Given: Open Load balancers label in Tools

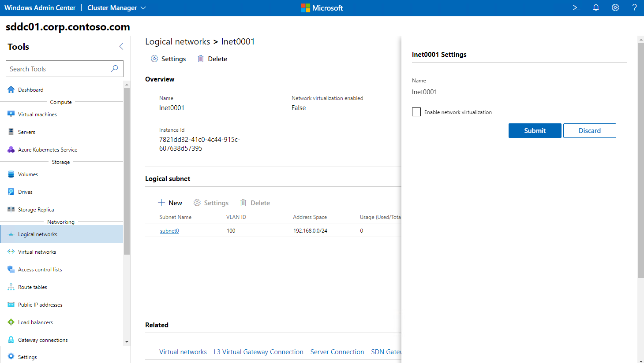Looking at the screenshot, I should coord(35,322).
